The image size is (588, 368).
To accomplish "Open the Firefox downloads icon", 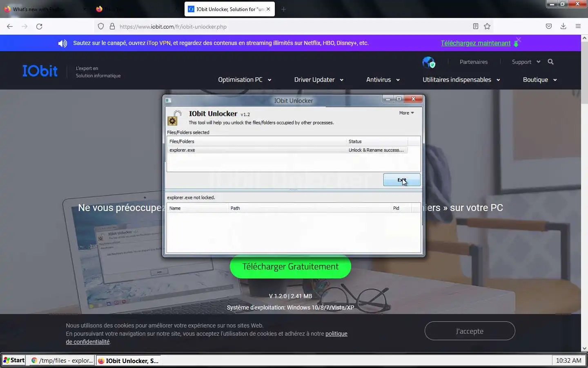I will 563,27.
